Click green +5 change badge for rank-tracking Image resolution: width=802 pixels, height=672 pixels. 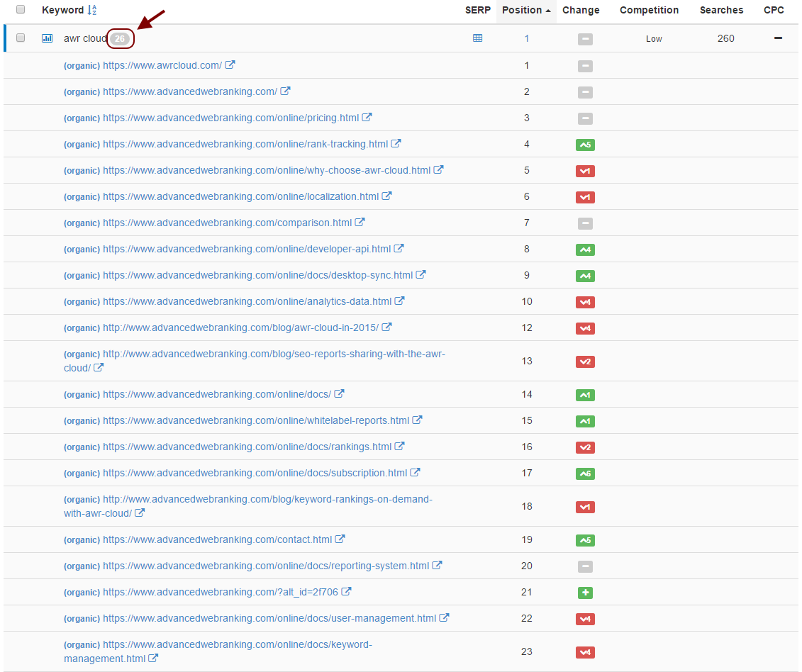(585, 145)
